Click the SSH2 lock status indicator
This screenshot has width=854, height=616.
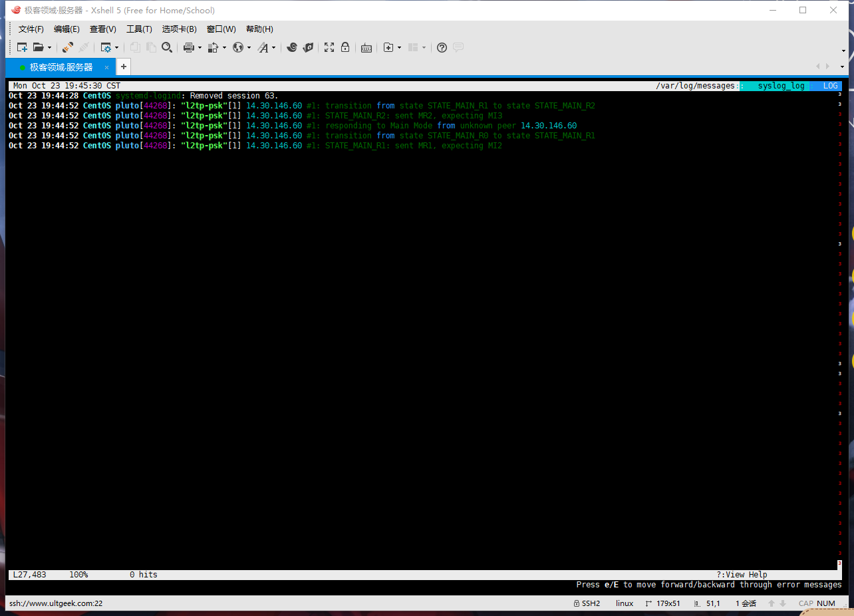(587, 603)
